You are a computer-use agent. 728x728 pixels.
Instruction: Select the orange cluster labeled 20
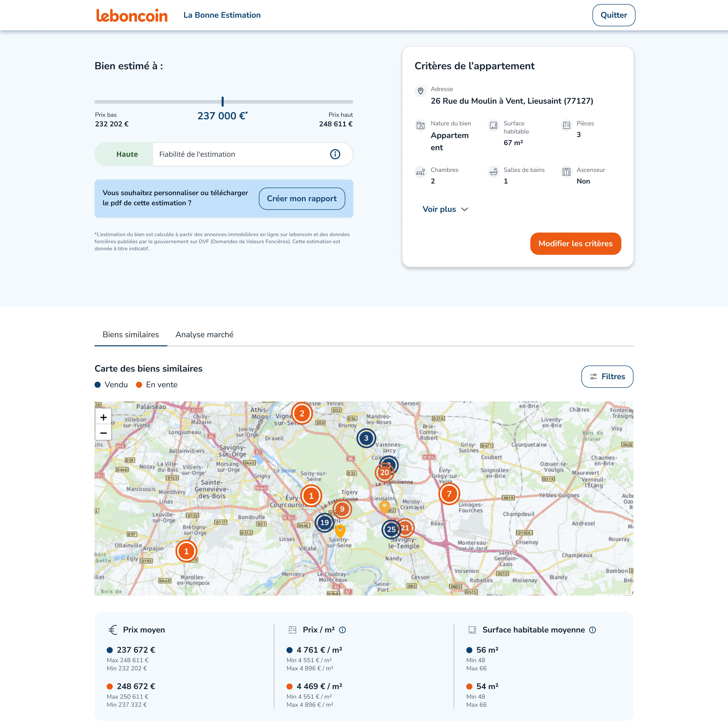point(384,473)
